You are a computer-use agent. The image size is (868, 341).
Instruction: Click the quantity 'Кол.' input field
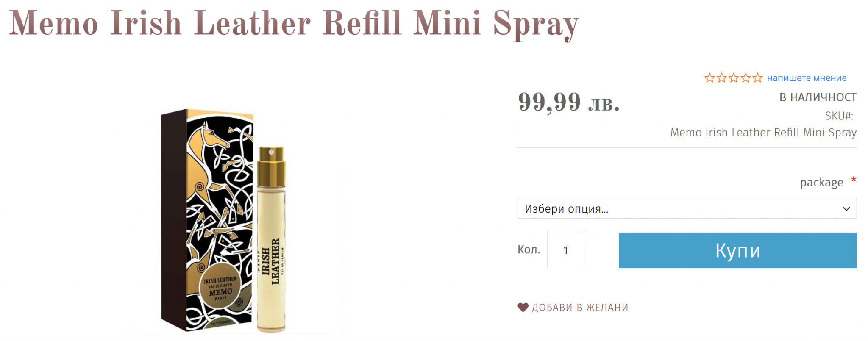[565, 250]
